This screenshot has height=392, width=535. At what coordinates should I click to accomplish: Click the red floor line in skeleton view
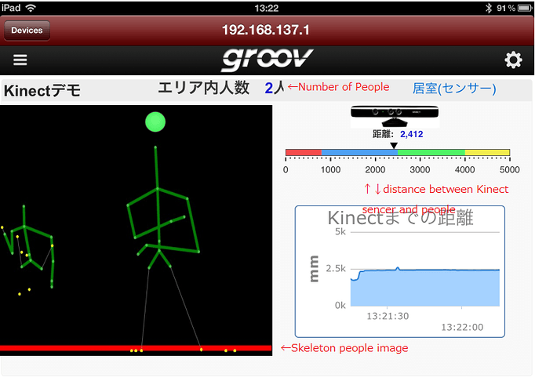[136, 348]
